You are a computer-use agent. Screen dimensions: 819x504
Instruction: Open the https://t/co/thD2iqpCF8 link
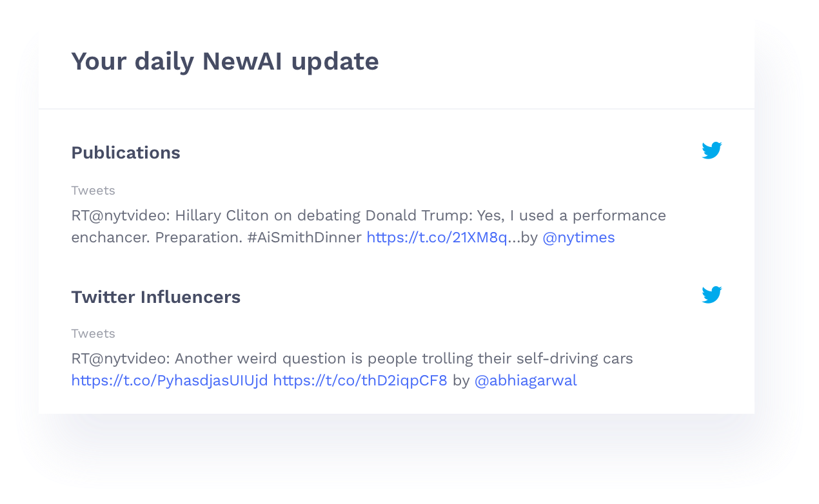pos(360,381)
